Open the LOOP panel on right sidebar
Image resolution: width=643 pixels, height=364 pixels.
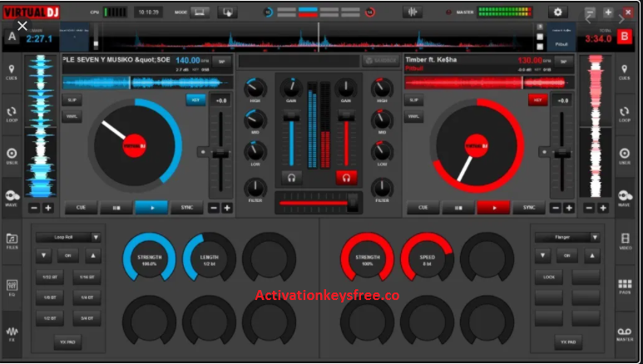click(x=624, y=115)
